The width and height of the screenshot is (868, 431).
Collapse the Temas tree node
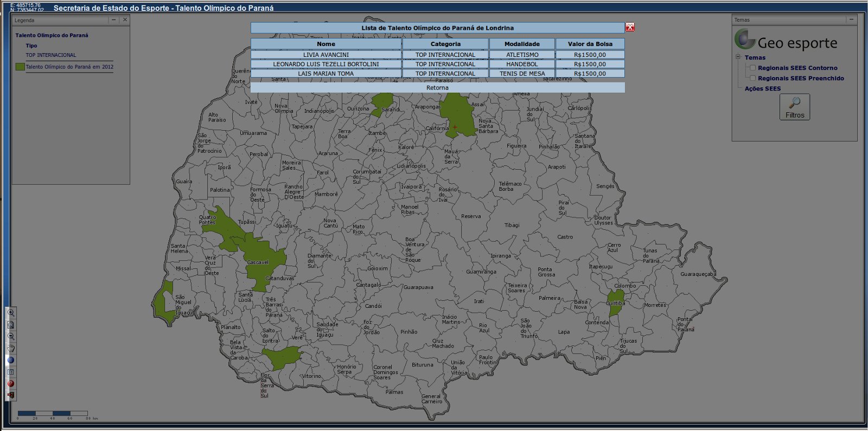coord(738,57)
